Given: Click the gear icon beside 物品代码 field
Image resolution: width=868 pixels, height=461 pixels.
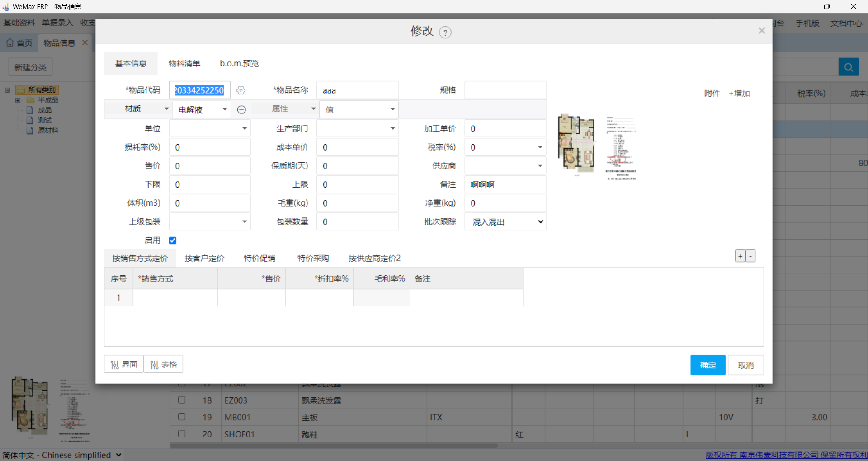Looking at the screenshot, I should [241, 90].
